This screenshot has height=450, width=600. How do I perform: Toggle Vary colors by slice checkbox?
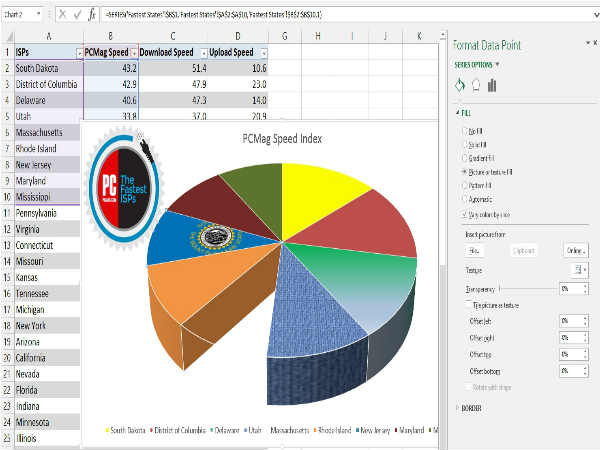[463, 214]
